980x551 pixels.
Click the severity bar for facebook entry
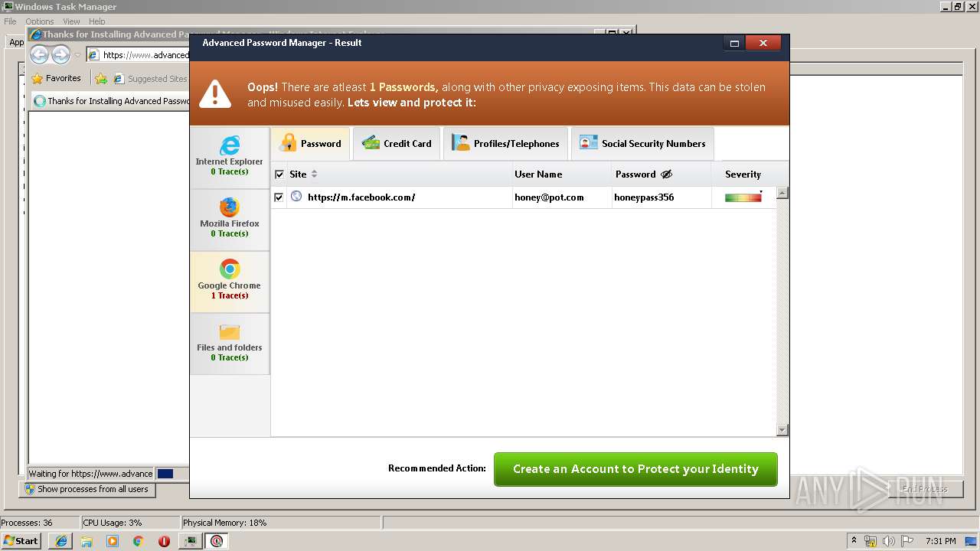pyautogui.click(x=743, y=197)
